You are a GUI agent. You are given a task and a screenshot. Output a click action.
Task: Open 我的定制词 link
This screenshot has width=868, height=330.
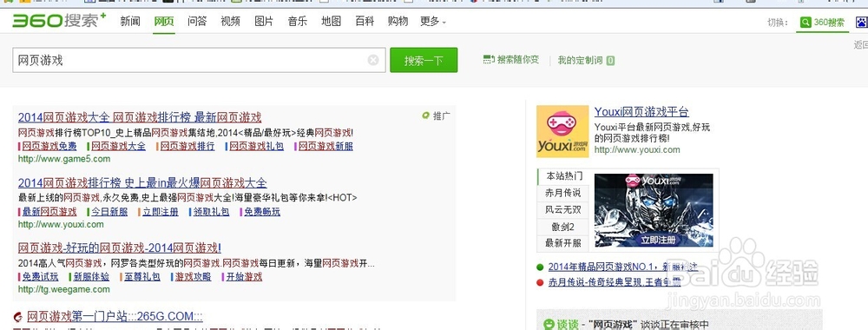click(x=580, y=60)
